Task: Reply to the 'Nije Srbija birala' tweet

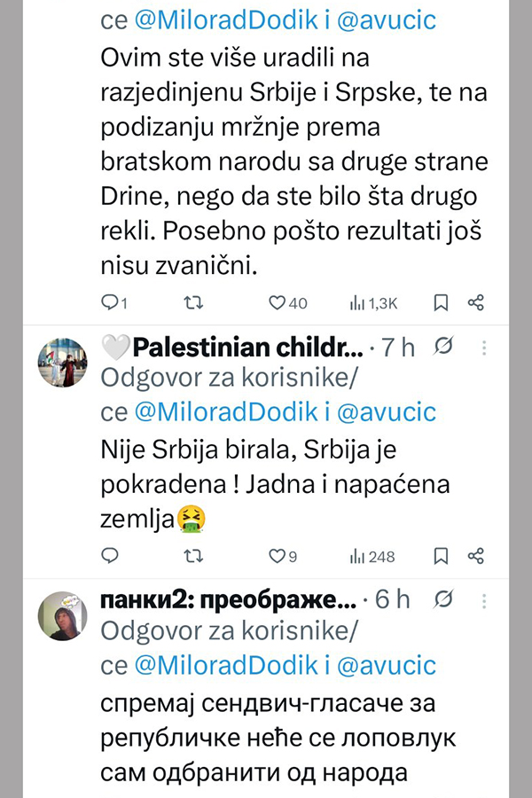Action: click(111, 557)
